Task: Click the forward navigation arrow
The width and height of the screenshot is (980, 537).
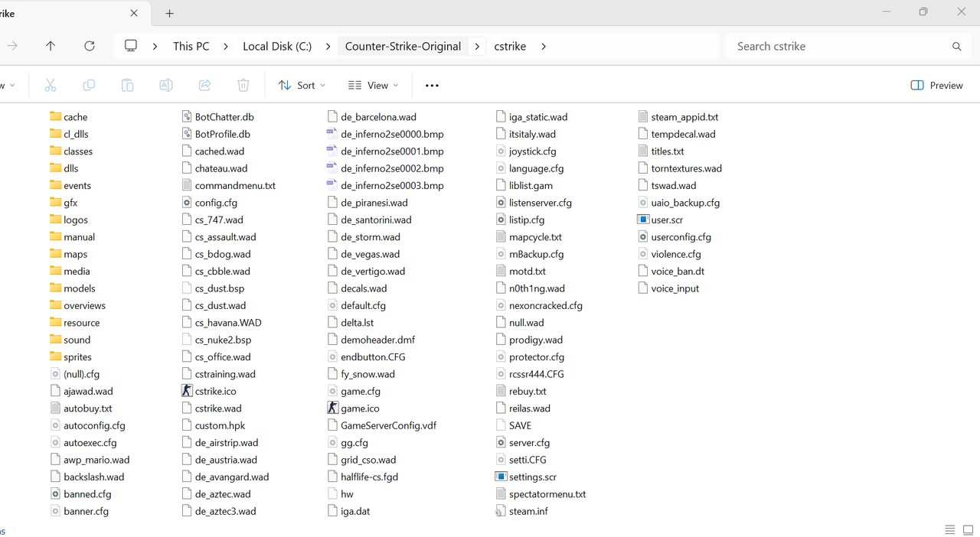Action: pos(12,46)
